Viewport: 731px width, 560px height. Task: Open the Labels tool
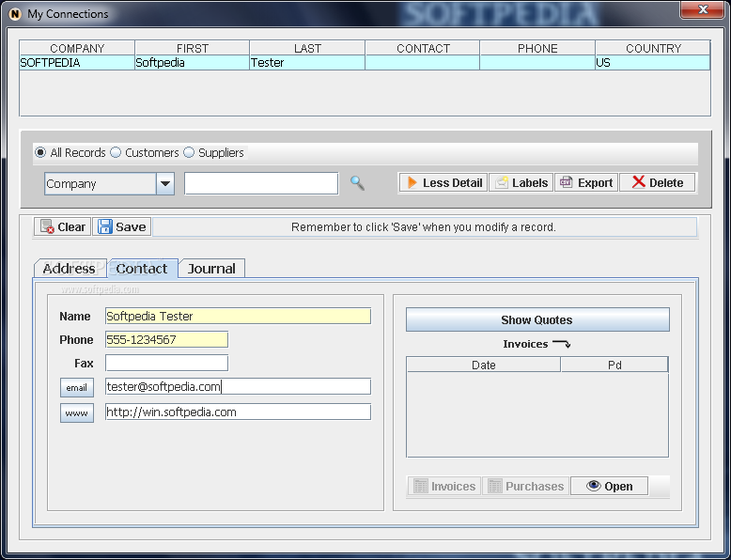tap(521, 183)
